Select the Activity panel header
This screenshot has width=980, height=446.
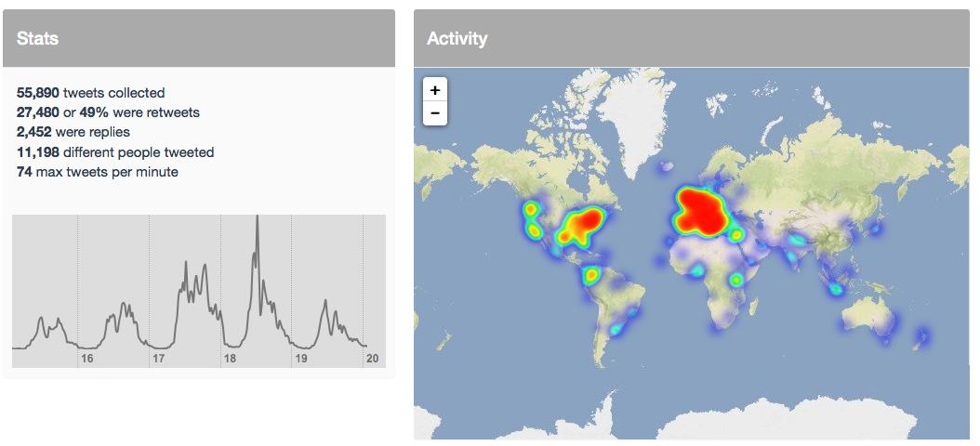pyautogui.click(x=690, y=39)
